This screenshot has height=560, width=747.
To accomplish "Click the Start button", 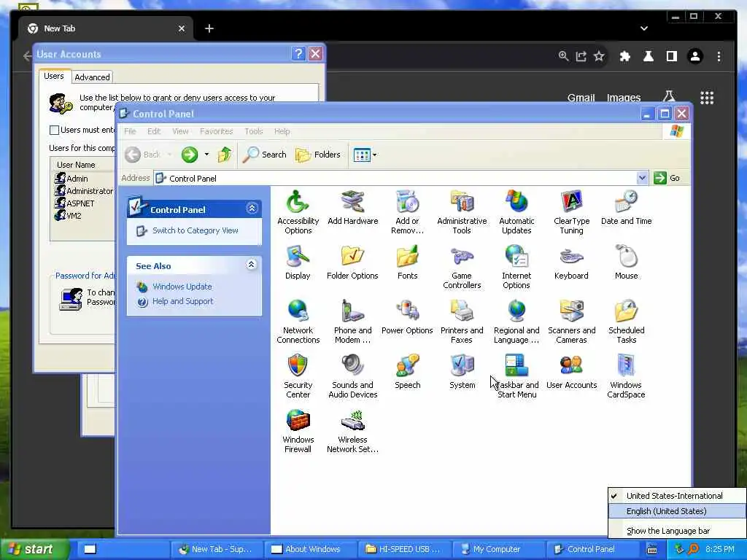I will 34,550.
